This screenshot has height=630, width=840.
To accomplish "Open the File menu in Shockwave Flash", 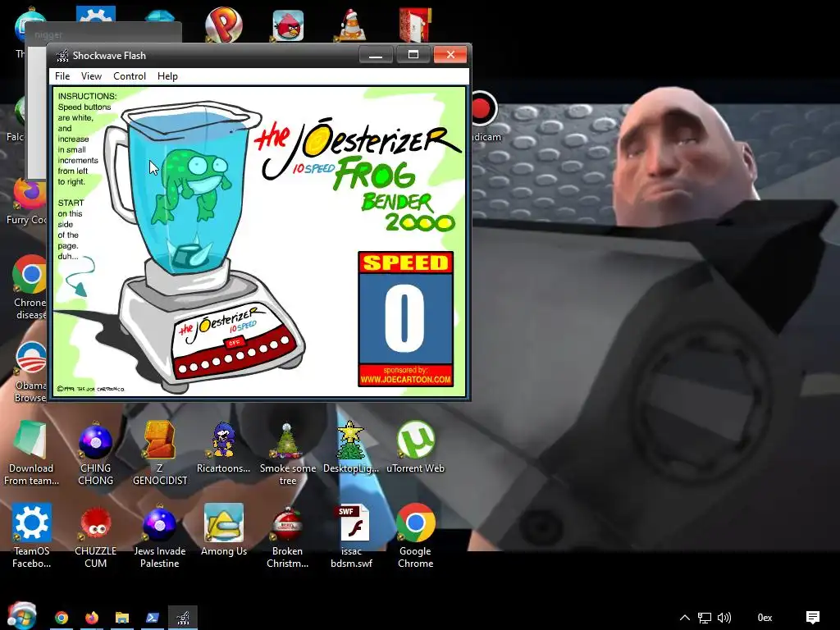I will tap(62, 76).
